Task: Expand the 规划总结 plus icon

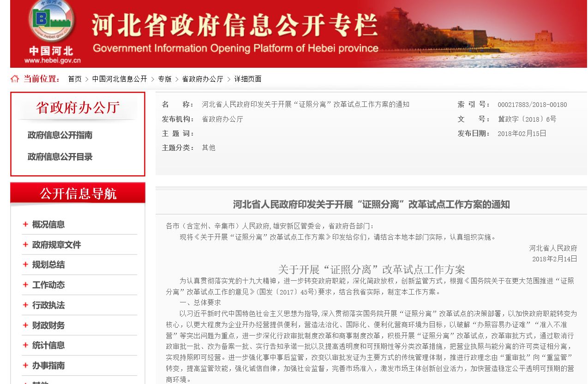Action: [x=25, y=265]
